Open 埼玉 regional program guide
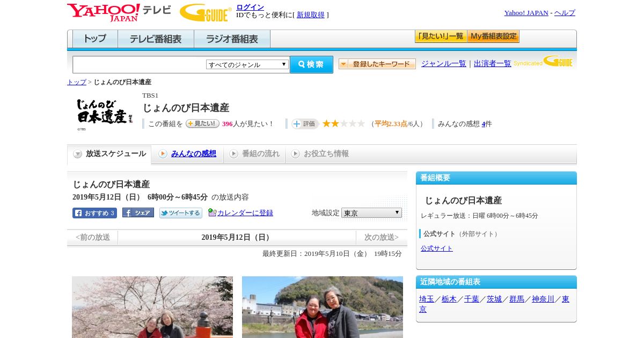 tap(427, 299)
